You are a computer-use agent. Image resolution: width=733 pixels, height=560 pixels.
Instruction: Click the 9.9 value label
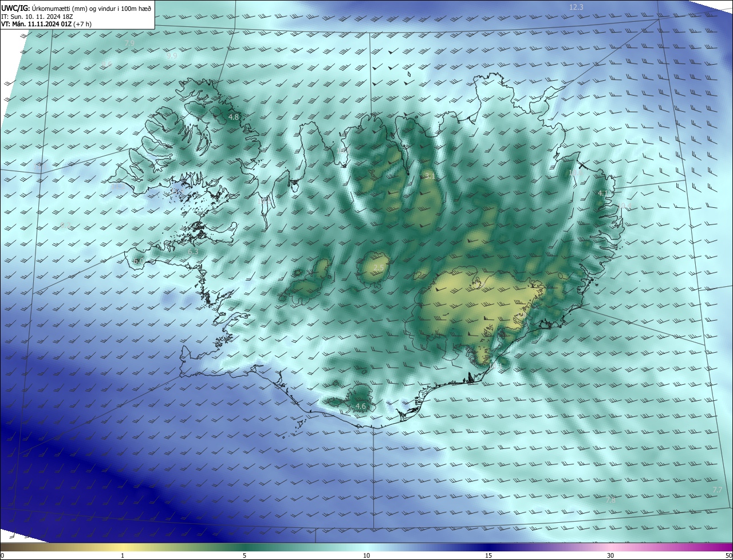pyautogui.click(x=172, y=56)
